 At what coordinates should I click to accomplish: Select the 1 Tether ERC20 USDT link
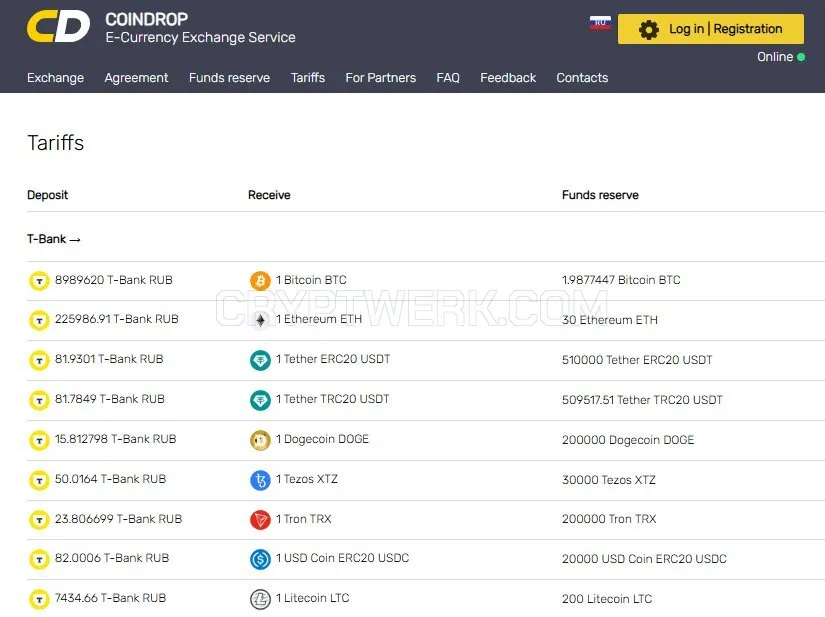click(x=333, y=359)
